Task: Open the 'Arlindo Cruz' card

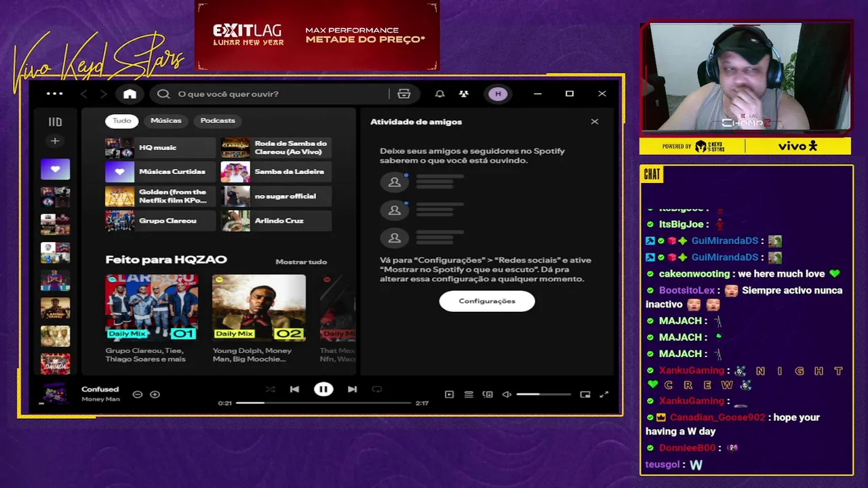Action: [x=276, y=221]
